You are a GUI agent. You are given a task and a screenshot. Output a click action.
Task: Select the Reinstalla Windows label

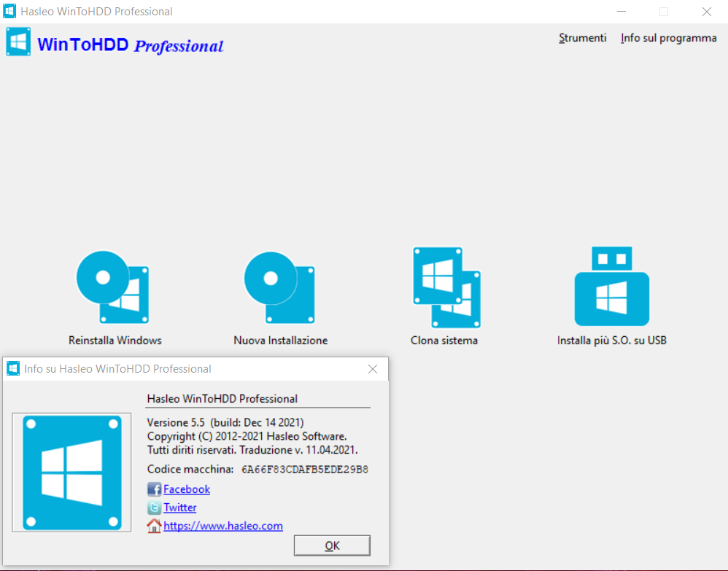[115, 341]
